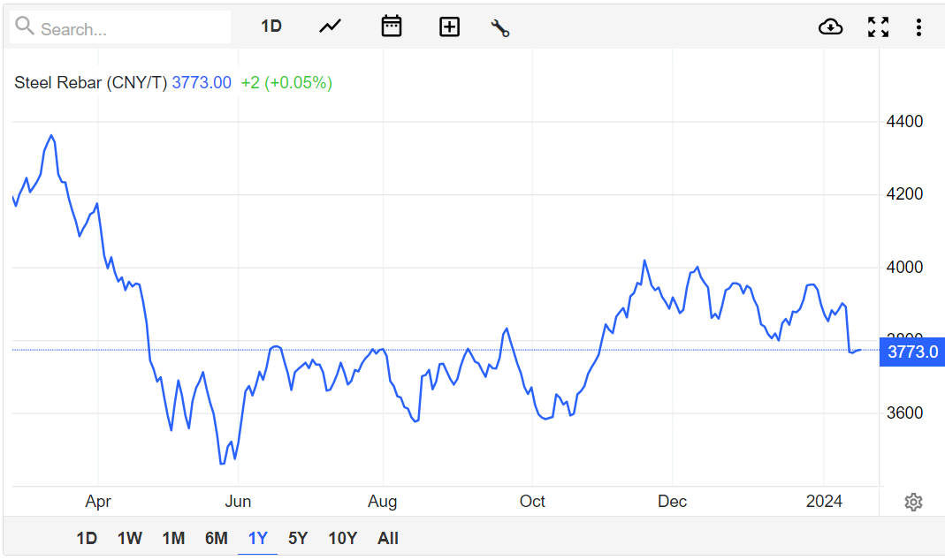Click the plus icon to add comparison
The image size is (945, 560).
pyautogui.click(x=449, y=26)
